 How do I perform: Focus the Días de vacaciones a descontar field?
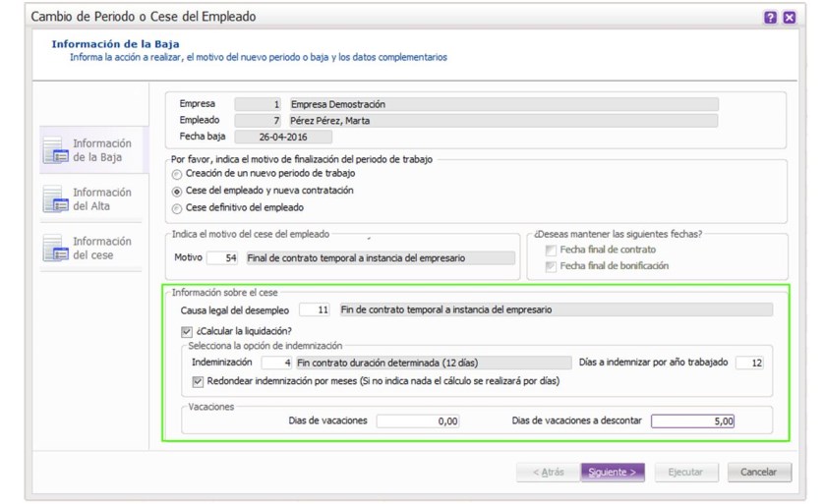[x=692, y=421]
